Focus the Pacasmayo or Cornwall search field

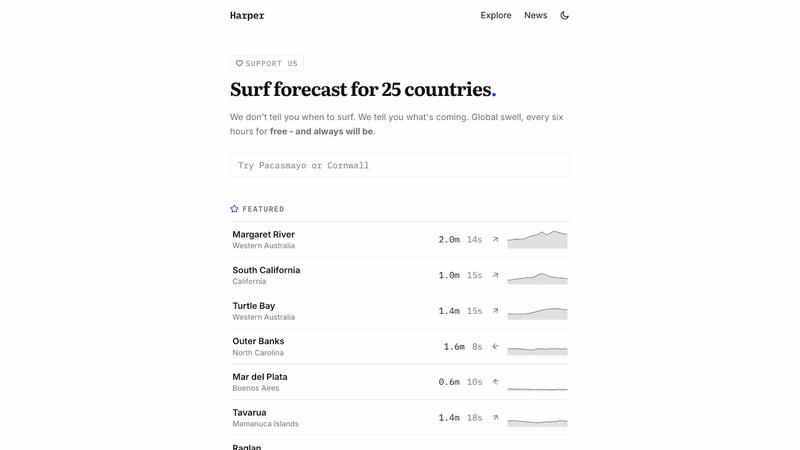[399, 165]
